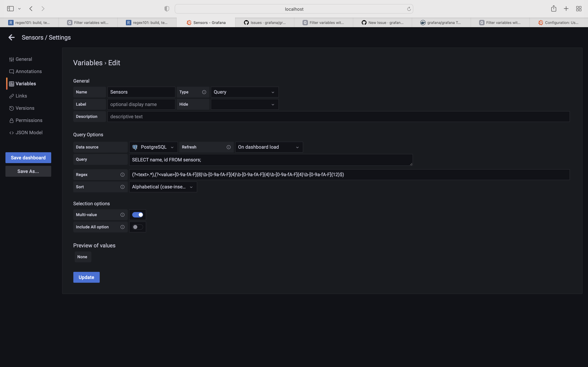Click the Save dashboard button
The width and height of the screenshot is (588, 367).
(28, 157)
